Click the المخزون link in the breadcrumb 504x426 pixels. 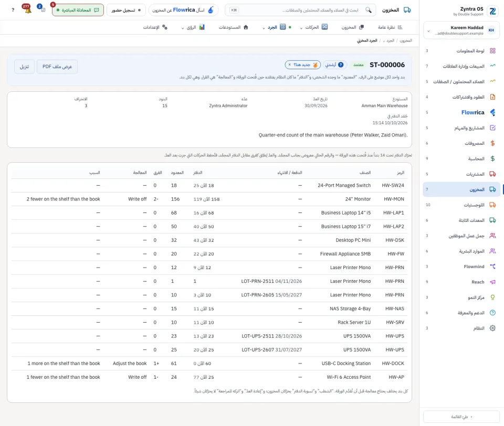click(x=406, y=41)
